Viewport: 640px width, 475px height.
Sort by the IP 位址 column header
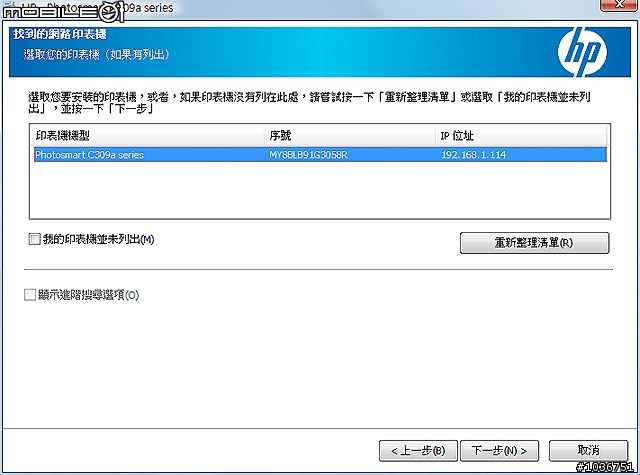(x=521, y=135)
